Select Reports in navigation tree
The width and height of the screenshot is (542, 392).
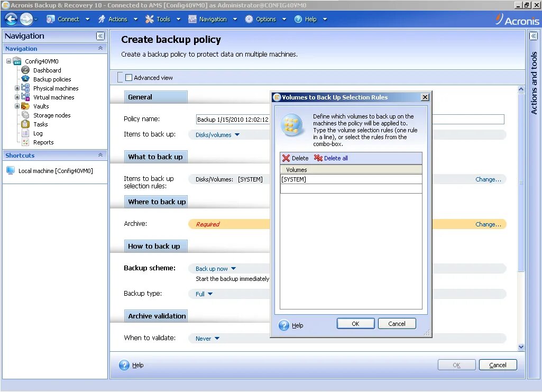(x=43, y=142)
